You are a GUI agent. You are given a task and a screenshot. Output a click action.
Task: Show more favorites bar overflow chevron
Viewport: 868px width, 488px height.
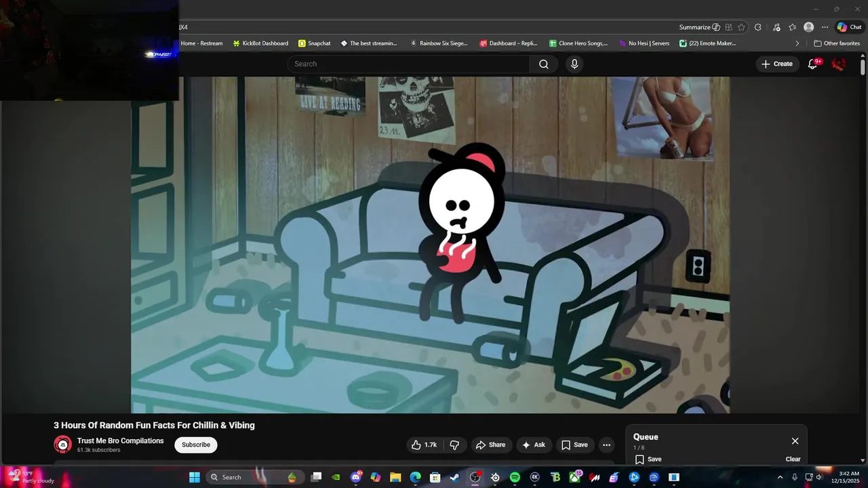(797, 43)
